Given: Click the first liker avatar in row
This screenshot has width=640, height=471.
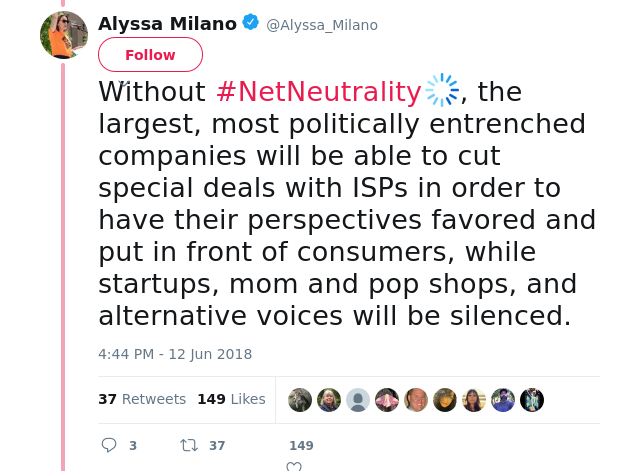Looking at the screenshot, I should click(300, 400).
